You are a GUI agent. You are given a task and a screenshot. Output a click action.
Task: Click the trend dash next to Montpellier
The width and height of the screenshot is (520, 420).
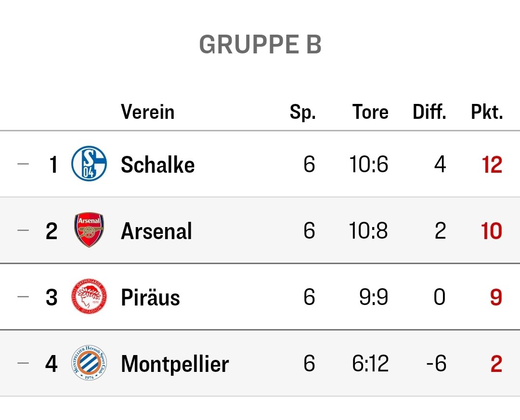click(x=23, y=363)
